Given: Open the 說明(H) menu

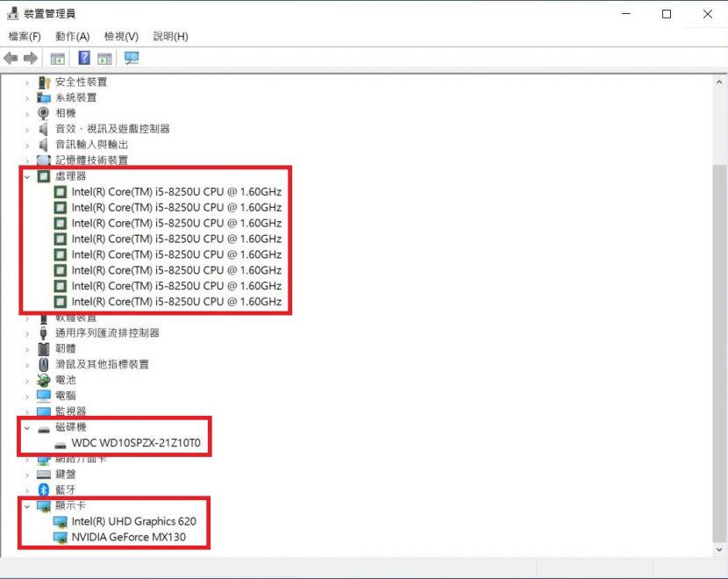Looking at the screenshot, I should [x=170, y=36].
